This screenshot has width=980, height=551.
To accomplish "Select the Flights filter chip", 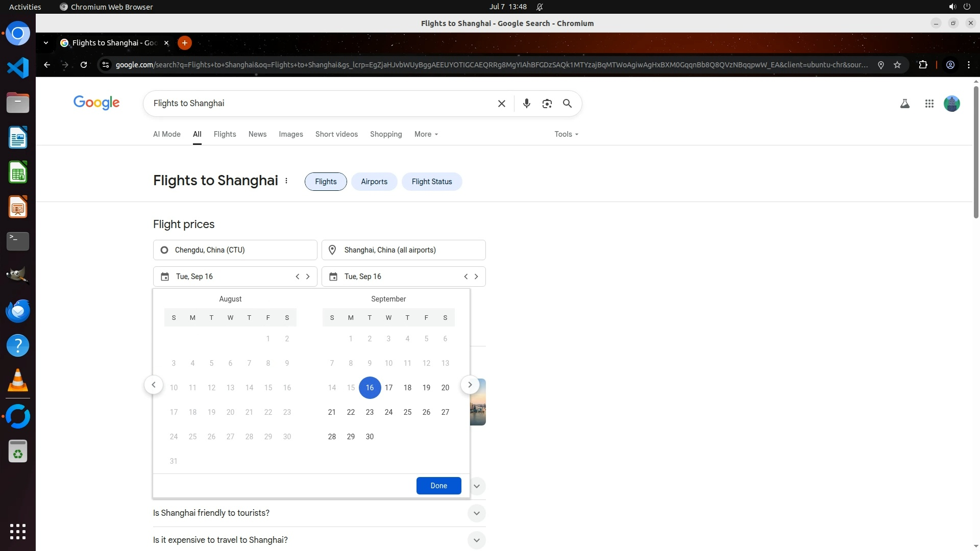I will click(x=326, y=182).
